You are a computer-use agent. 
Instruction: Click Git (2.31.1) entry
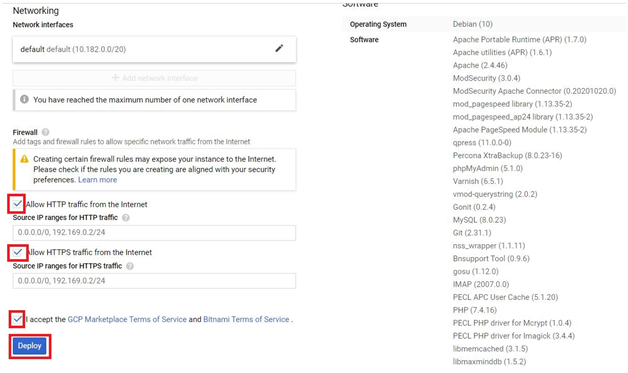point(472,233)
